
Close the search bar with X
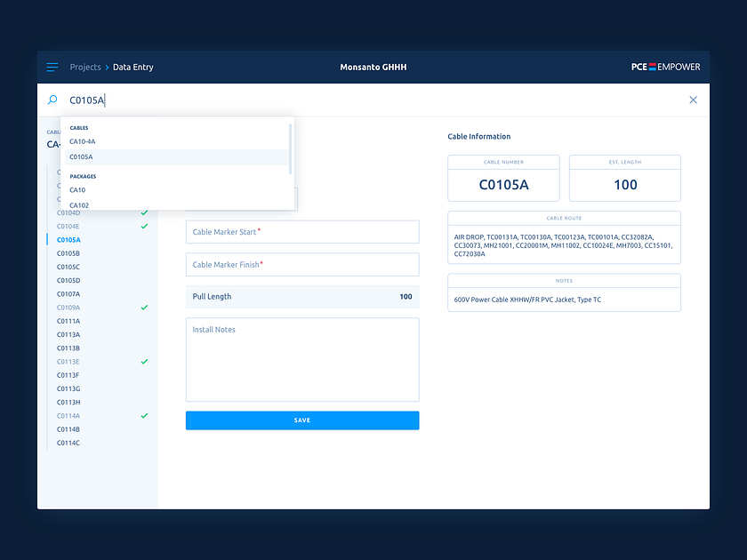coord(693,100)
